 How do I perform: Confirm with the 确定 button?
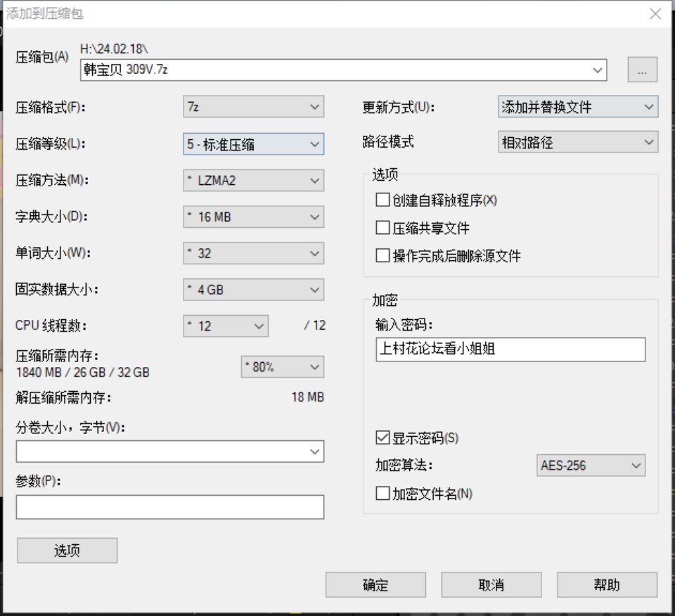tap(375, 584)
